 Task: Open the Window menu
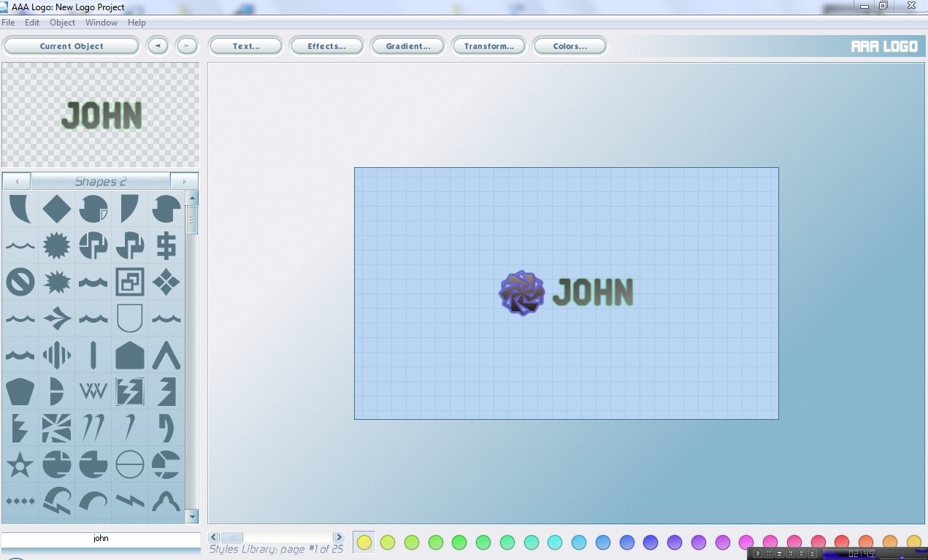pos(101,23)
